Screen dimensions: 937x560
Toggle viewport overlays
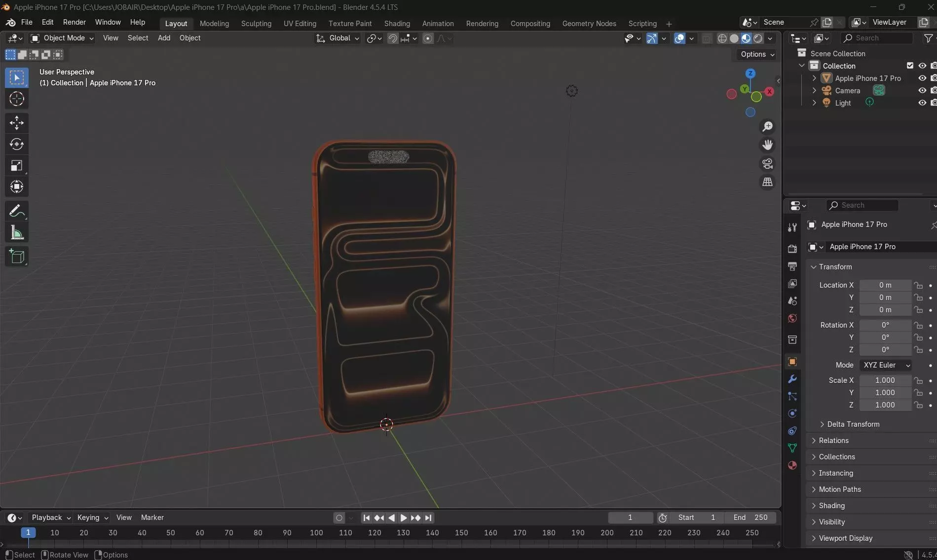(x=679, y=38)
